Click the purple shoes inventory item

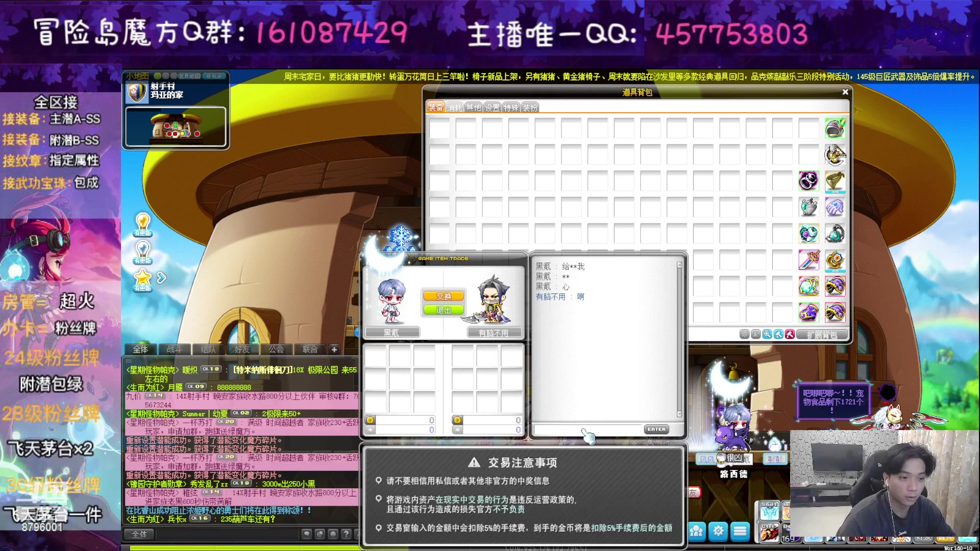point(808,312)
